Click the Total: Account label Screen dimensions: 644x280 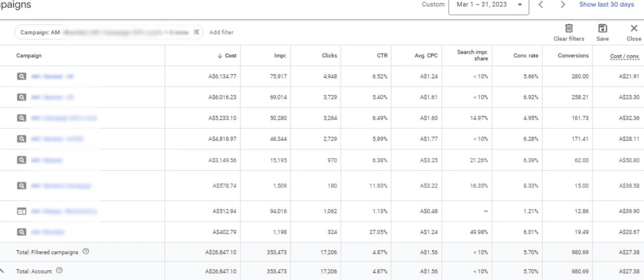click(x=34, y=271)
